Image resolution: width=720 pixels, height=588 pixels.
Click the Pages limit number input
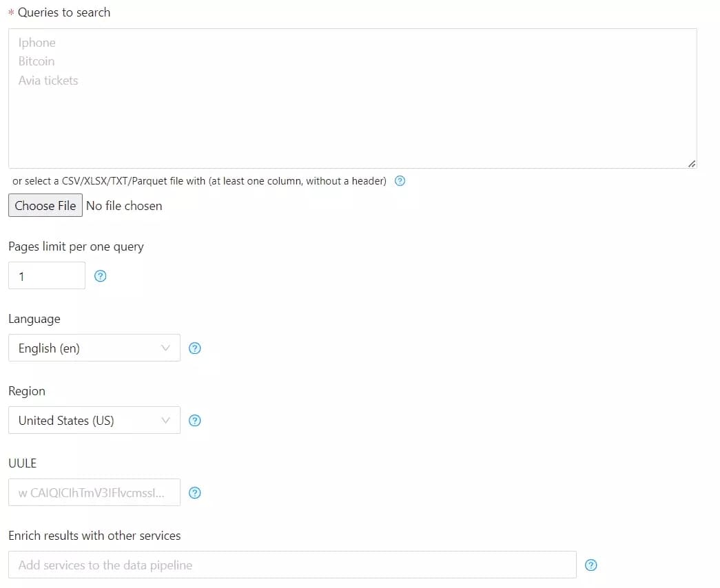pyautogui.click(x=46, y=275)
